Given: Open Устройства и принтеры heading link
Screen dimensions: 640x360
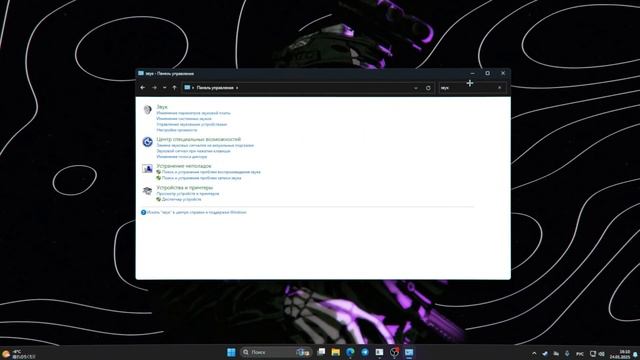Looking at the screenshot, I should point(184,188).
